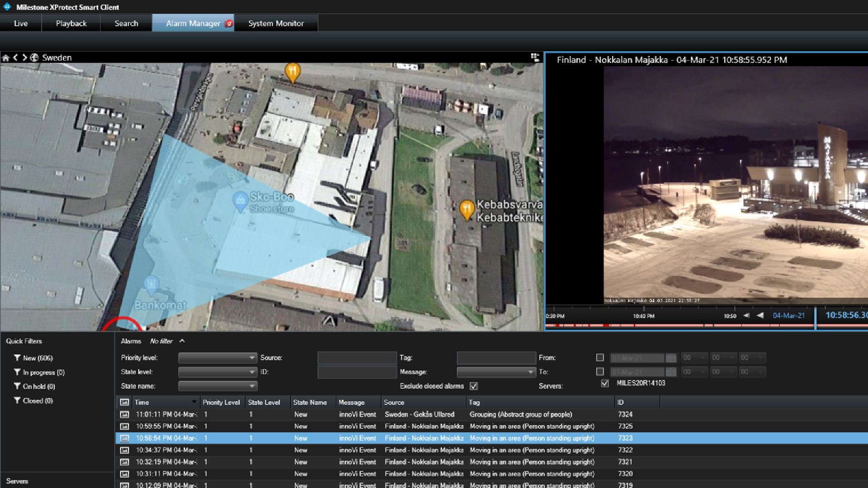Sort alarms by Source column header
The width and height of the screenshot is (868, 488).
coord(424,402)
